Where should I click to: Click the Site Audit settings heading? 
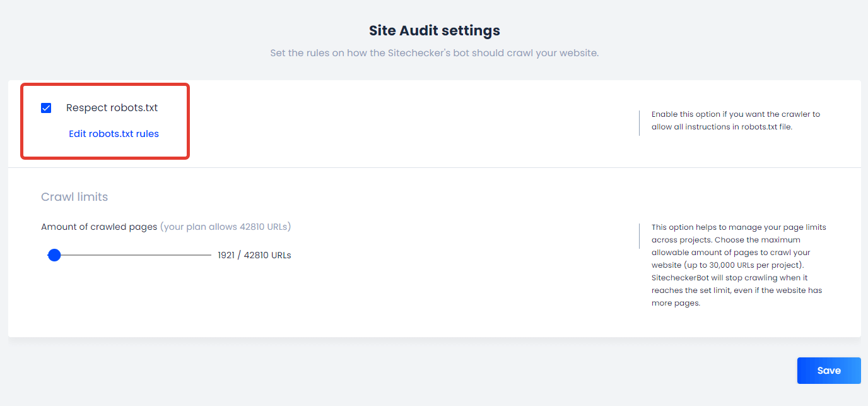tap(434, 30)
